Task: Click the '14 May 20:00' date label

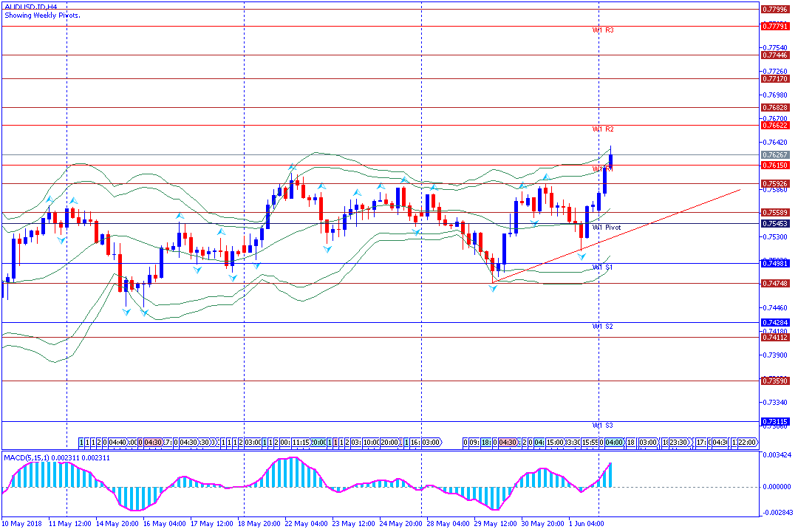Action: click(117, 524)
